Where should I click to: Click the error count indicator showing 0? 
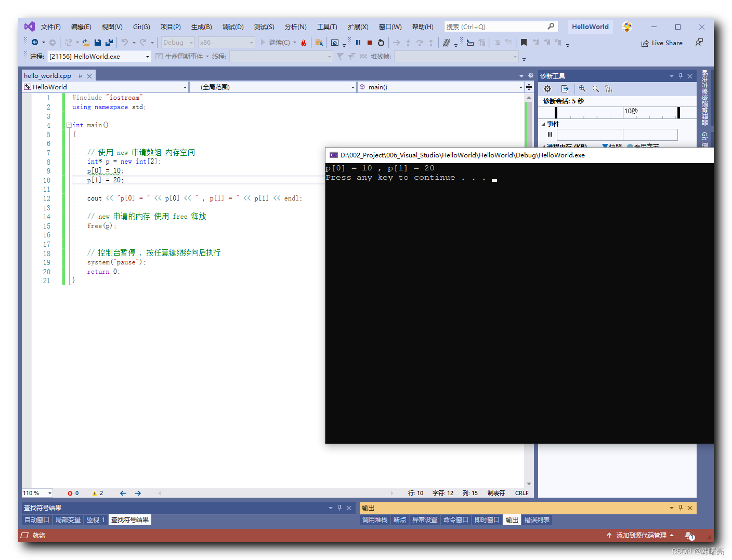point(73,493)
